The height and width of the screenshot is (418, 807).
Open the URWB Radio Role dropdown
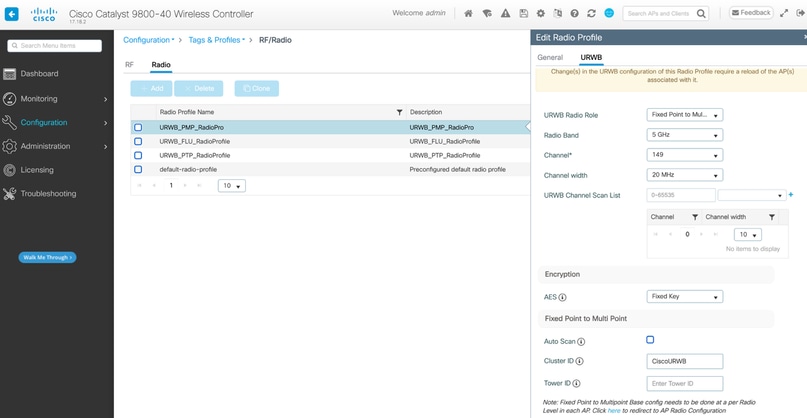pyautogui.click(x=685, y=115)
